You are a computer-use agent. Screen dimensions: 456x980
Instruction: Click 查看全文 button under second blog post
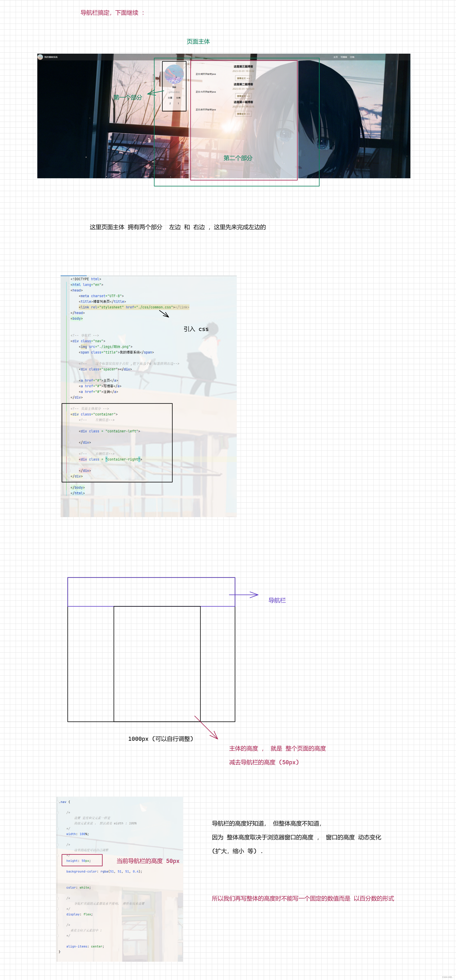tap(243, 96)
